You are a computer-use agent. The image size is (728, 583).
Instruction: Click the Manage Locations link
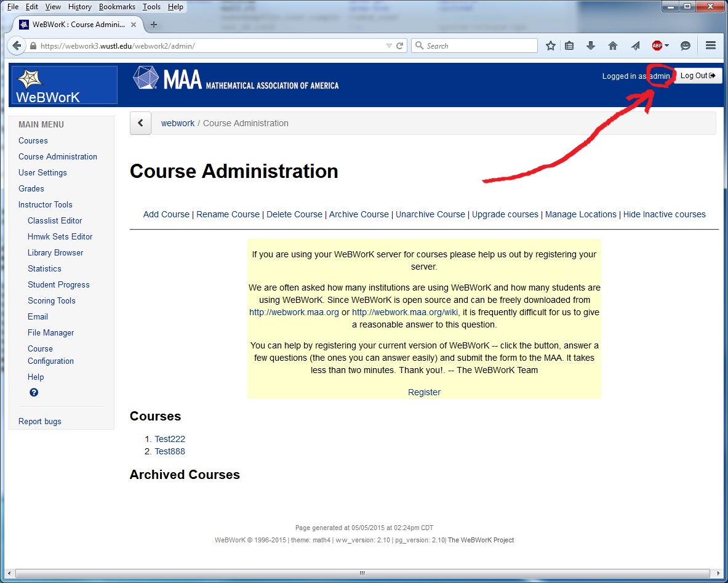tap(581, 214)
